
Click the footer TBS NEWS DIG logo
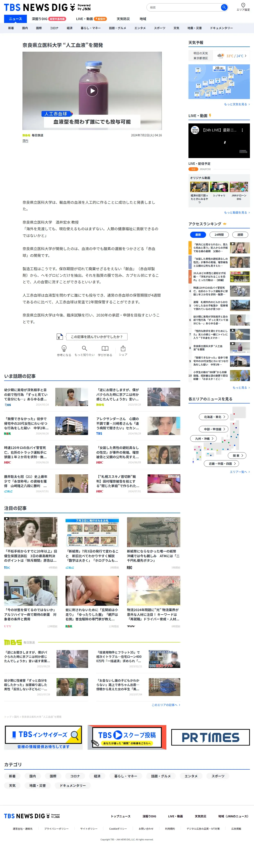(x=32, y=816)
